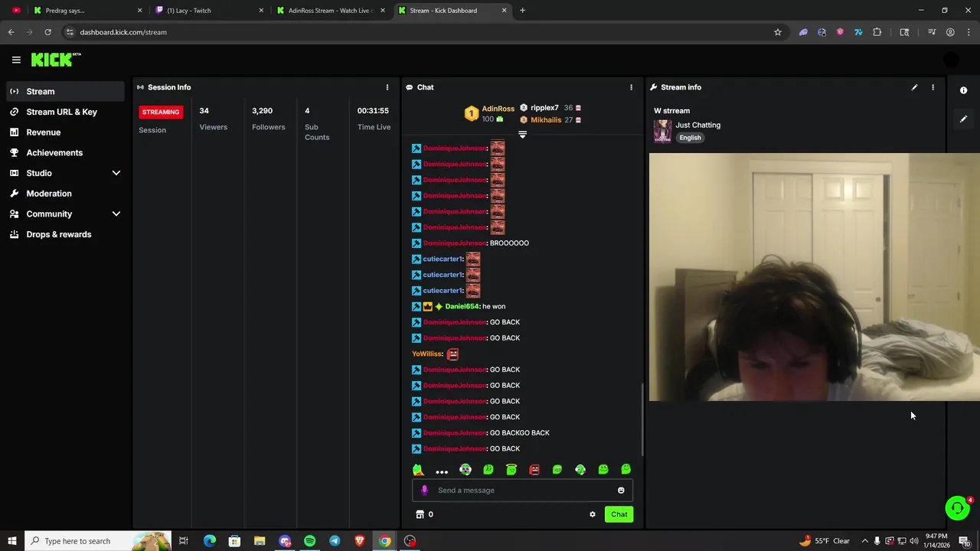Open chat settings gear
Image resolution: width=980 pixels, height=551 pixels.
point(592,514)
